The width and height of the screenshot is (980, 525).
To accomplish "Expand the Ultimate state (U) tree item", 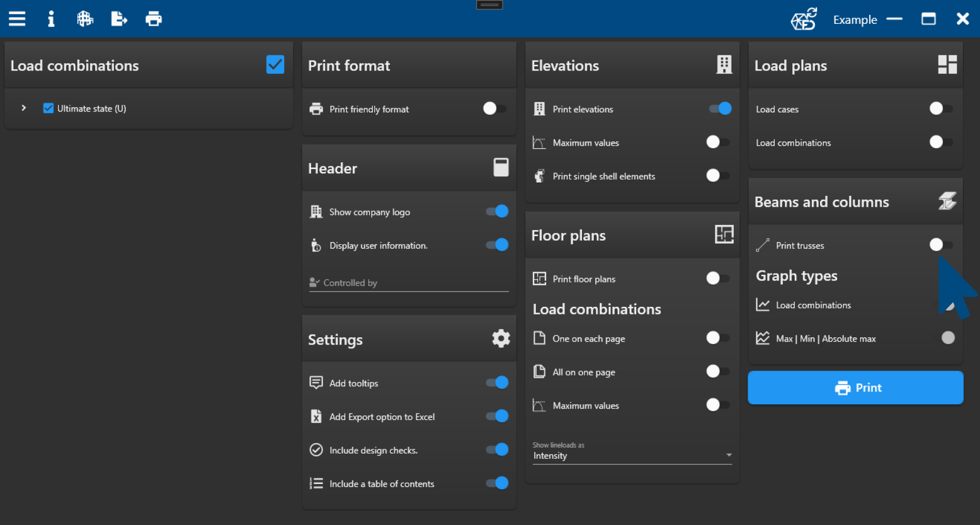I will tap(23, 108).
